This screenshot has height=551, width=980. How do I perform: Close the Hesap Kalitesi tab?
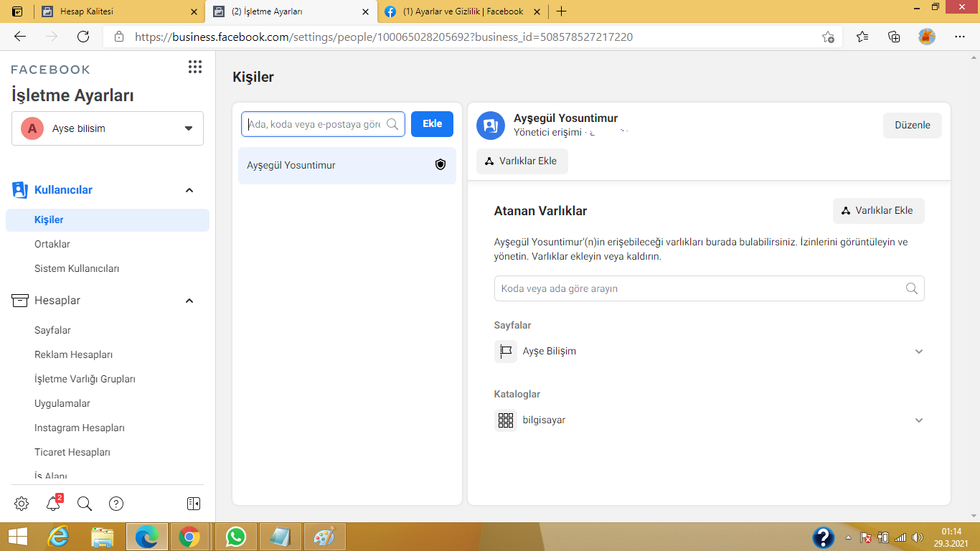coord(194,11)
